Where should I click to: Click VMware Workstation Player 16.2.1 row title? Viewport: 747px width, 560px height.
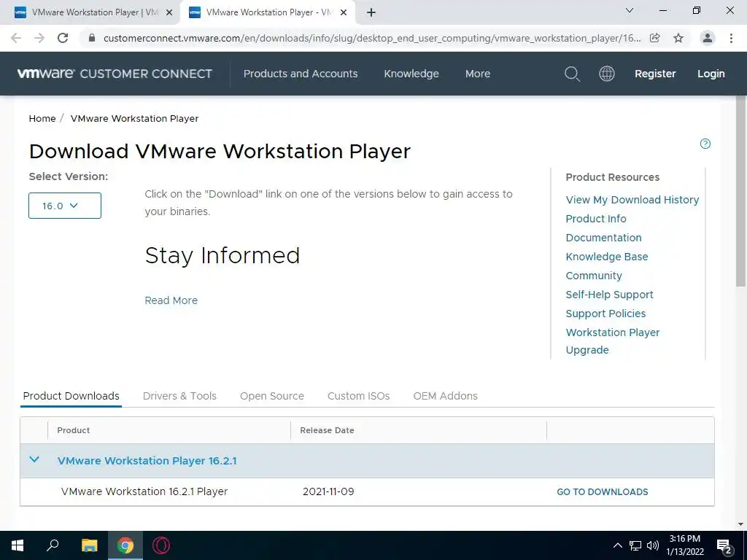pyautogui.click(x=147, y=461)
